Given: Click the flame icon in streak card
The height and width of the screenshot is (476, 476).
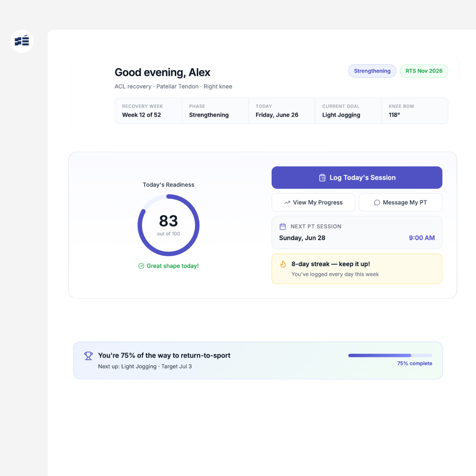Looking at the screenshot, I should click(x=283, y=264).
